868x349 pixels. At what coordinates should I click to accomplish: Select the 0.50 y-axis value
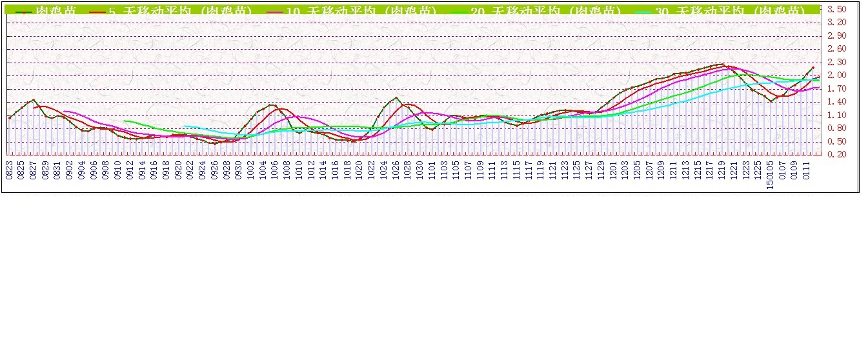tap(836, 141)
